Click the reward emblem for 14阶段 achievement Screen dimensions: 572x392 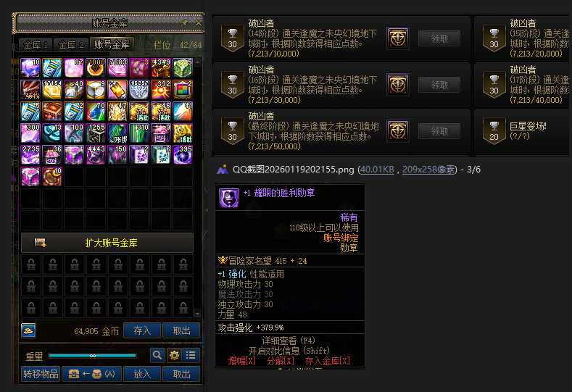point(397,38)
